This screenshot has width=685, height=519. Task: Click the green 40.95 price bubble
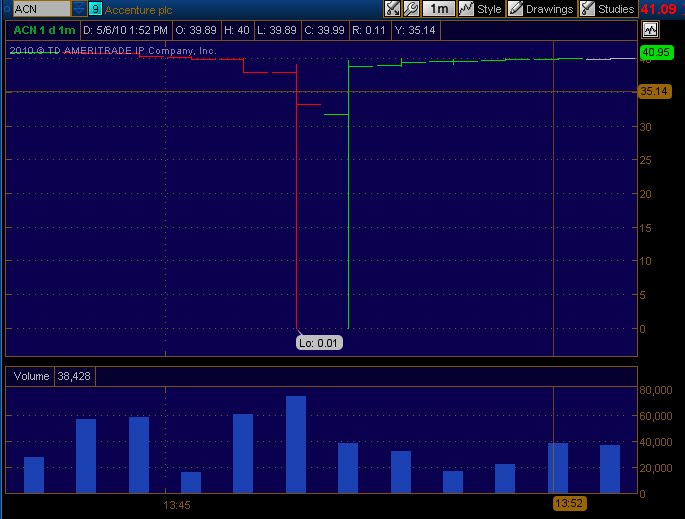(x=656, y=52)
